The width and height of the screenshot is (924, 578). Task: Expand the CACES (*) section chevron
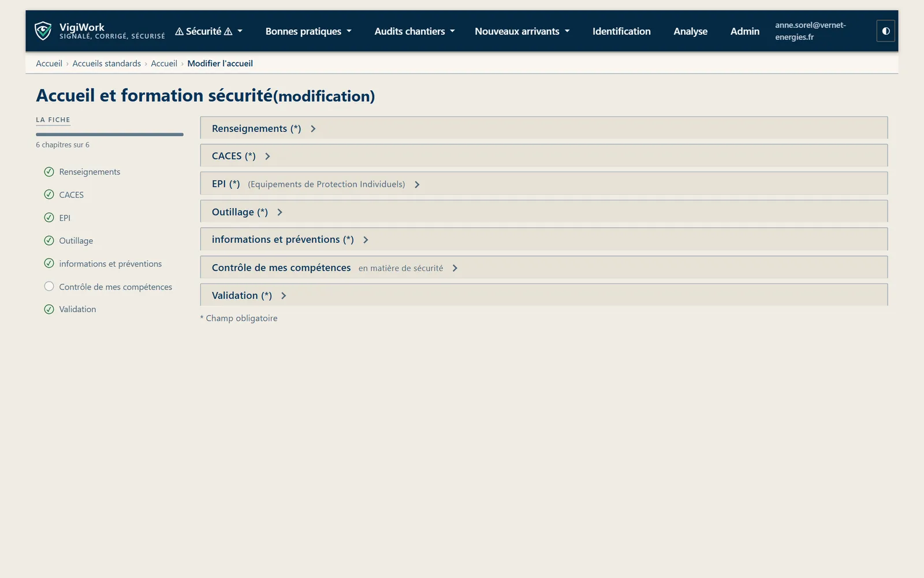[x=267, y=157]
